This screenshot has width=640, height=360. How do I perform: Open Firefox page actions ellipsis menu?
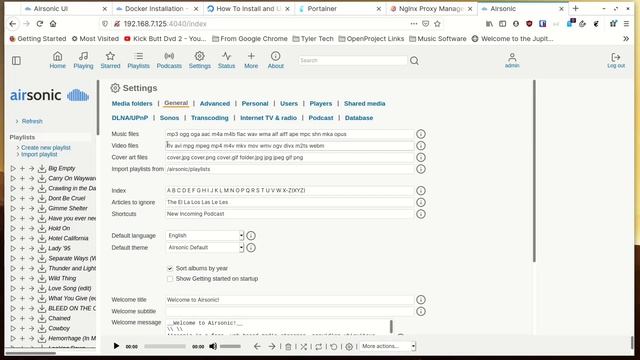413,24
